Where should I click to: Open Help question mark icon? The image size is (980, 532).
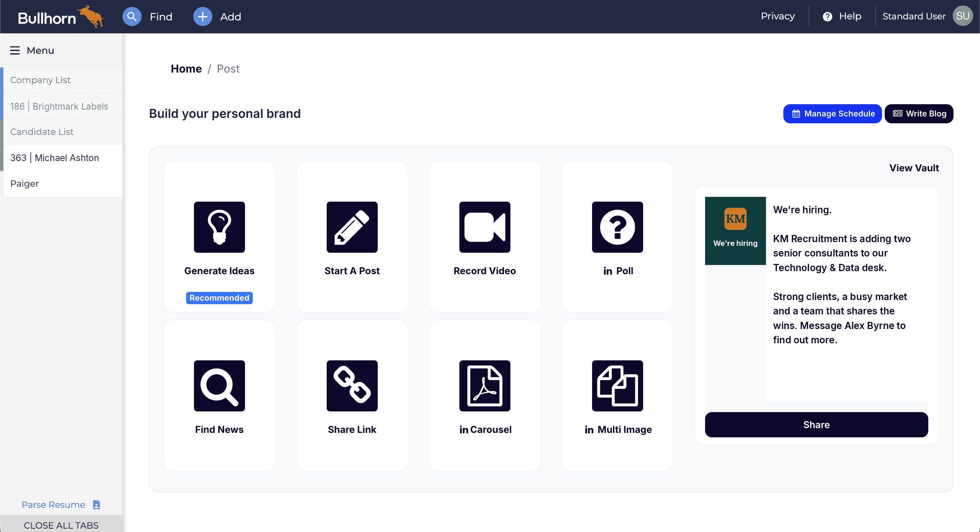pyautogui.click(x=827, y=16)
